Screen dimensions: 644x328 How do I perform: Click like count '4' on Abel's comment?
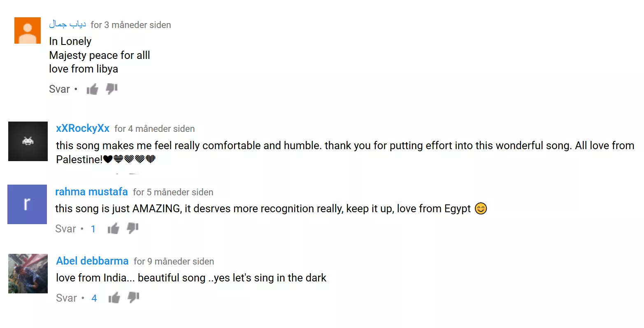coord(94,298)
